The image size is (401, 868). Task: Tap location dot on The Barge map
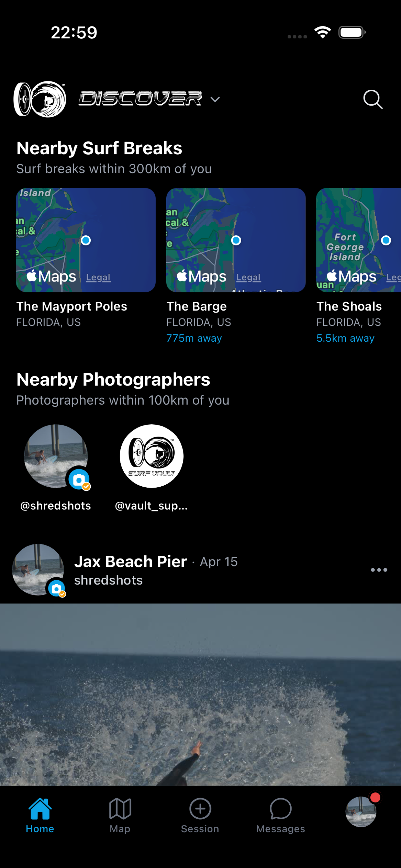point(236,240)
